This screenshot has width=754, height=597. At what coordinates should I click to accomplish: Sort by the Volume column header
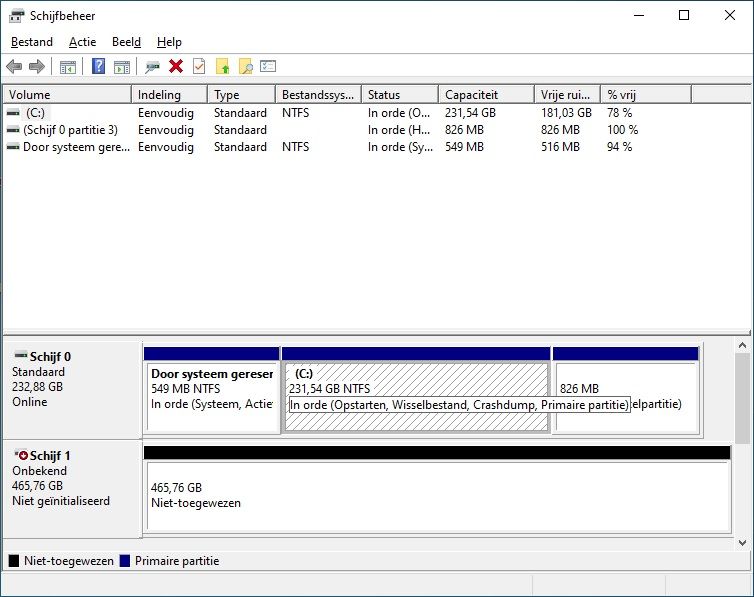[x=67, y=94]
